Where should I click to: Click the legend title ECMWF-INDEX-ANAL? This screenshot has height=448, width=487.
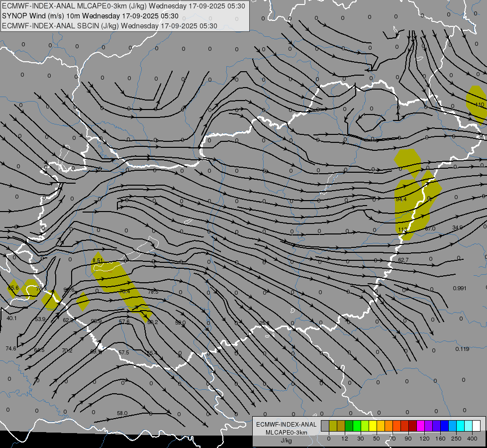pos(287,425)
